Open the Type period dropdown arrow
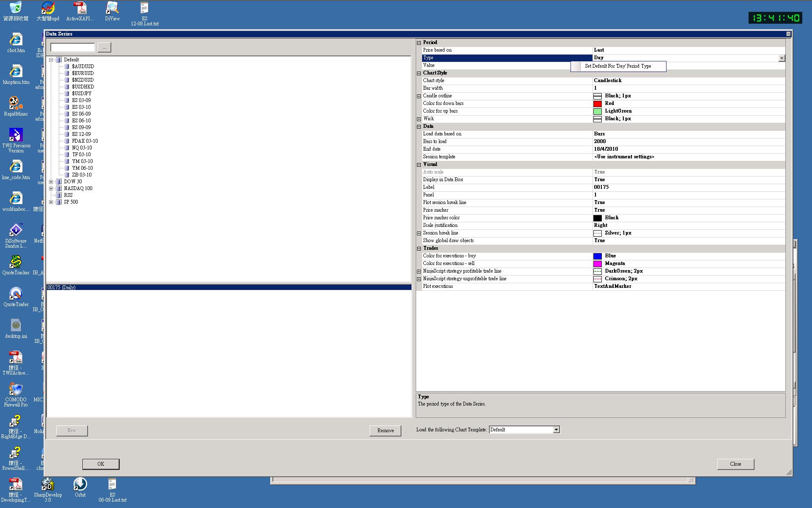This screenshot has height=508, width=812. (782, 58)
